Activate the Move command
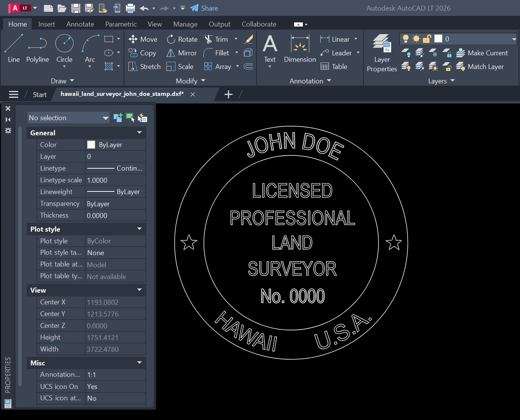The image size is (520, 420). 143,39
